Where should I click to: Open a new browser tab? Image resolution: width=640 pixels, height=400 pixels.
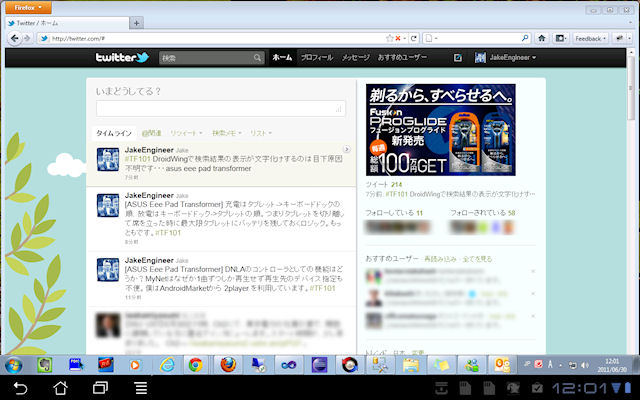(x=136, y=23)
